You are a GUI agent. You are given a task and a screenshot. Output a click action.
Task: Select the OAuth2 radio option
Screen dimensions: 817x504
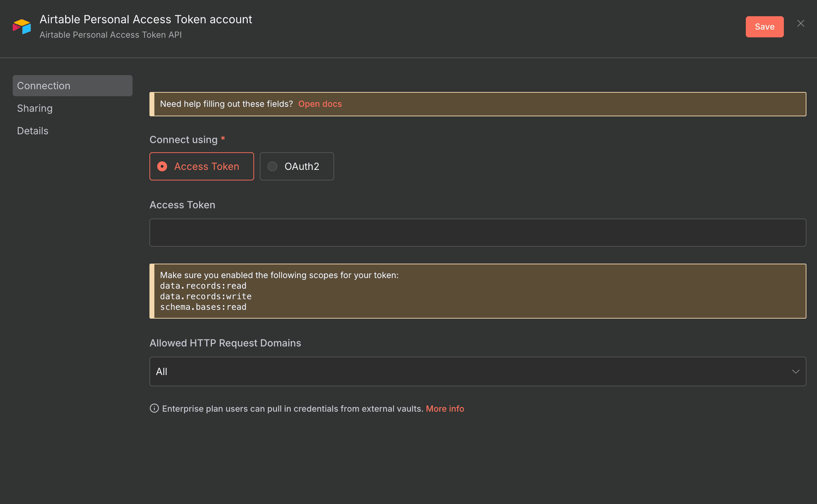point(297,166)
